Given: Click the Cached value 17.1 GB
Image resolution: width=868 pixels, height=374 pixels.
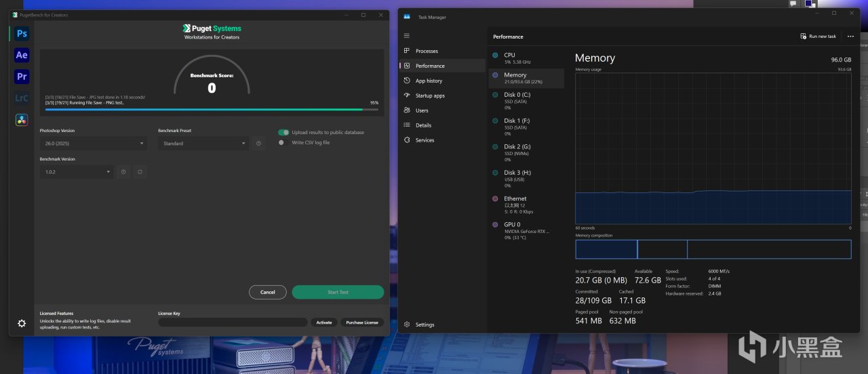Looking at the screenshot, I should coord(632,300).
